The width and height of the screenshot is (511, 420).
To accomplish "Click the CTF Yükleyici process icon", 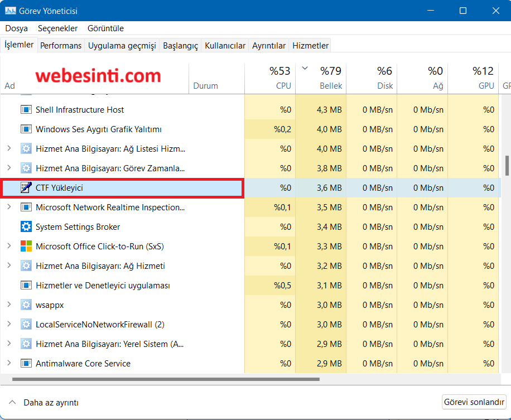I will (x=26, y=188).
